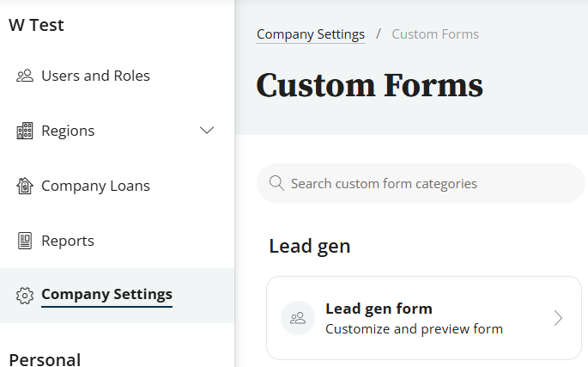Click 'Customize and preview form' description
This screenshot has width=588, height=367.
coord(414,328)
